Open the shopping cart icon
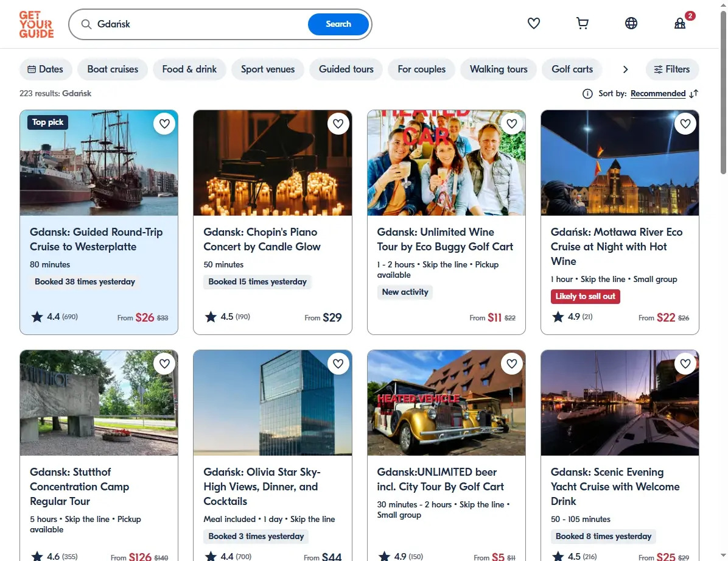Image resolution: width=728 pixels, height=561 pixels. pos(582,23)
